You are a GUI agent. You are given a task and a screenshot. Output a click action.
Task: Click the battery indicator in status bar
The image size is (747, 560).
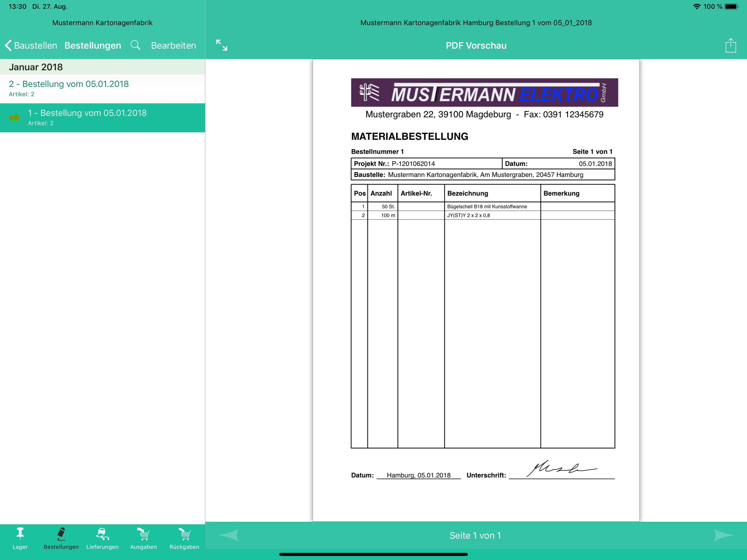click(x=731, y=6)
